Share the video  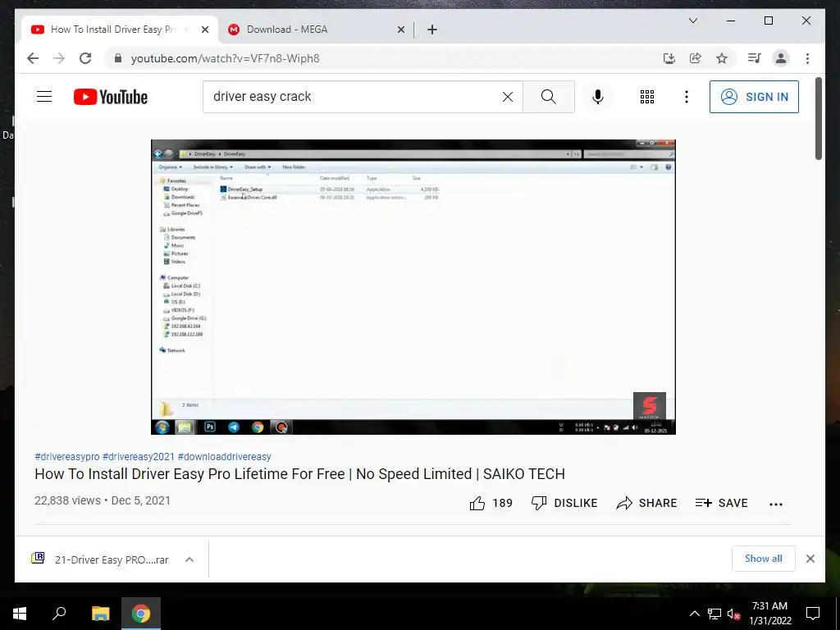coord(646,503)
